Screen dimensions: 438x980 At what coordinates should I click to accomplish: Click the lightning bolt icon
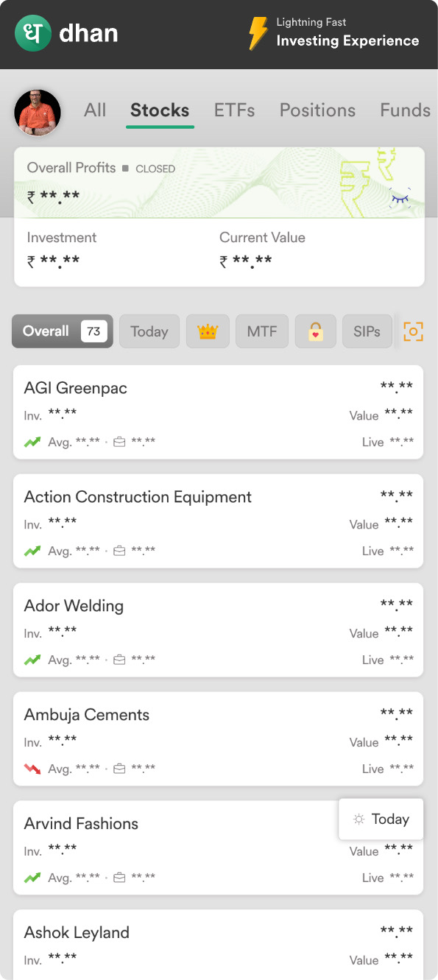tap(258, 34)
